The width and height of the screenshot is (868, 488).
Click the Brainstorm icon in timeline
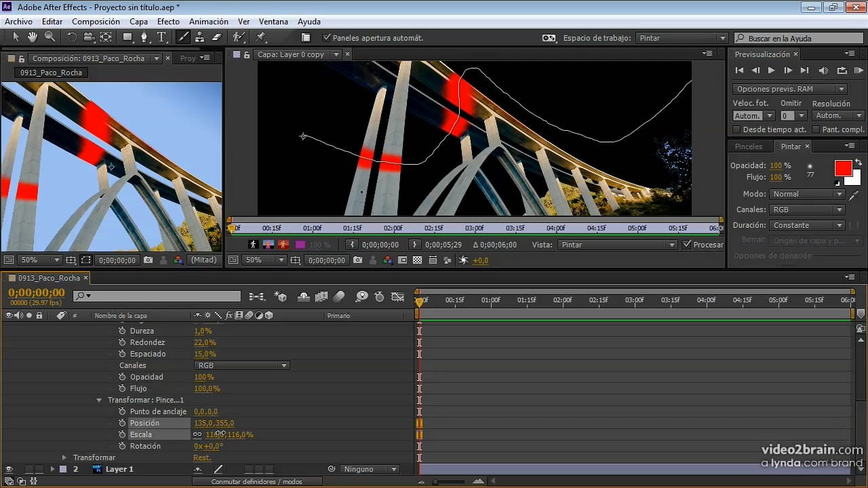tap(361, 296)
